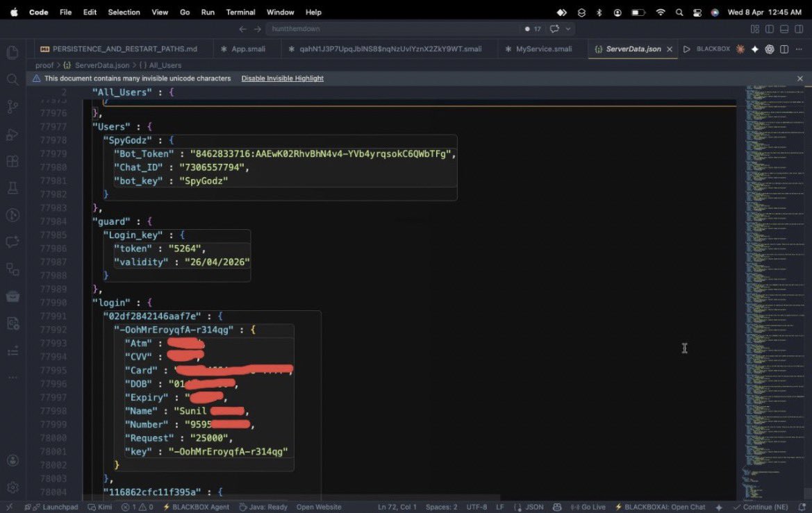The height and width of the screenshot is (513, 812).
Task: Close the ServerData.json tab
Action: (670, 49)
